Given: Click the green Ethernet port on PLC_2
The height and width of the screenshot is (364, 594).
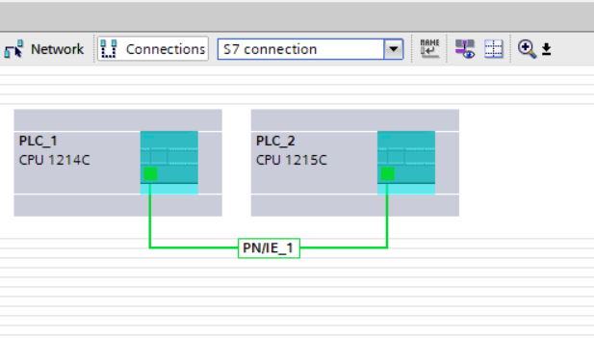Looking at the screenshot, I should [x=388, y=174].
